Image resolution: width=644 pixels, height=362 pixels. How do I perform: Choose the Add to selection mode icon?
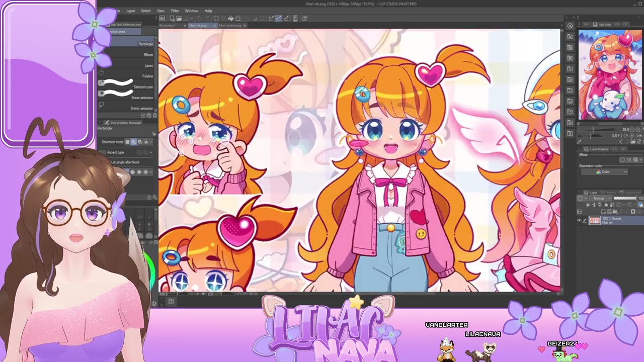134,142
